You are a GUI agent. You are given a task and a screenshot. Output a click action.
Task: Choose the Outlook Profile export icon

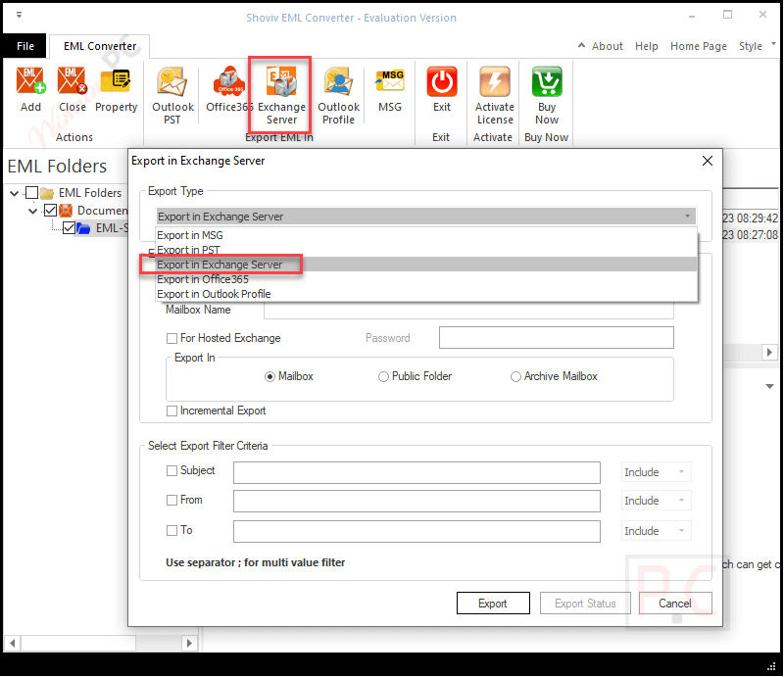point(338,81)
